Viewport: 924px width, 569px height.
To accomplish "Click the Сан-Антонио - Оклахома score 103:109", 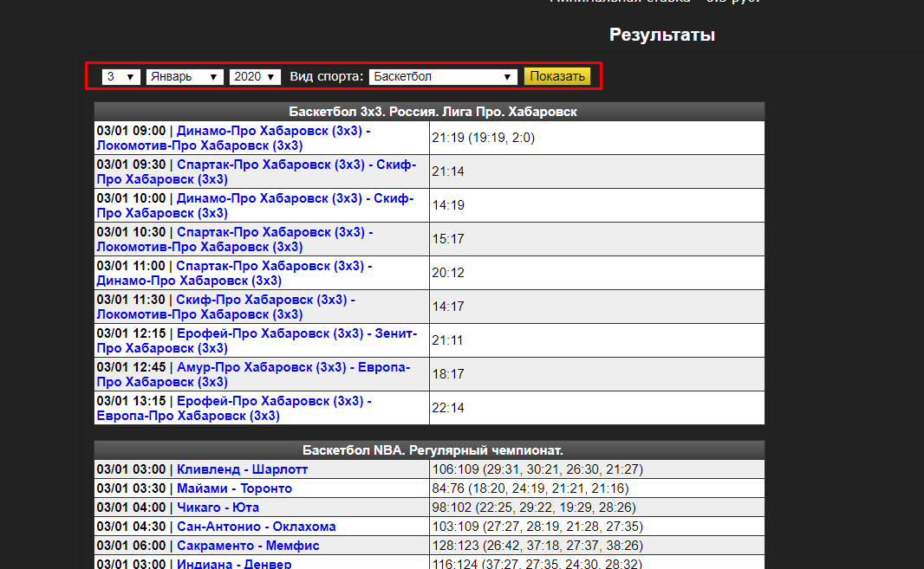I will coord(537,527).
